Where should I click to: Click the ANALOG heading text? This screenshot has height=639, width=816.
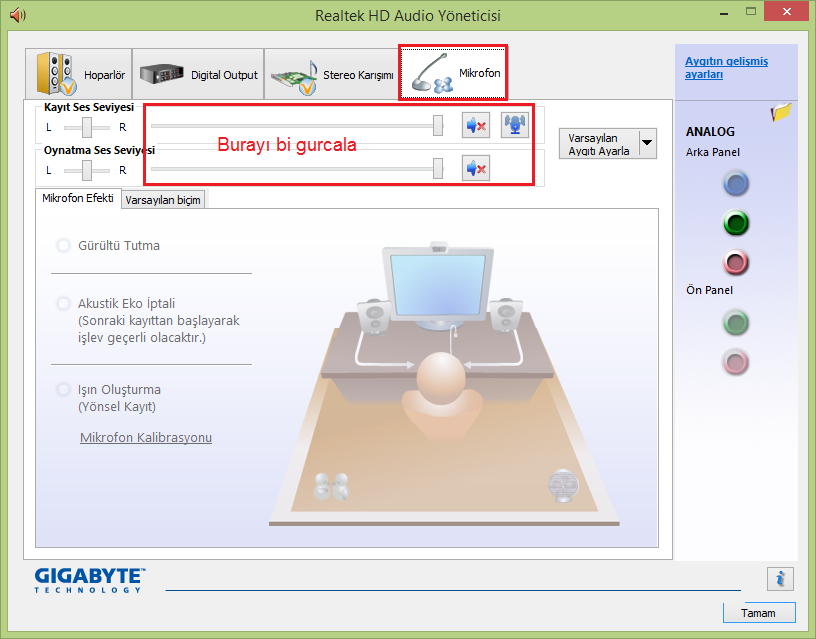(710, 132)
